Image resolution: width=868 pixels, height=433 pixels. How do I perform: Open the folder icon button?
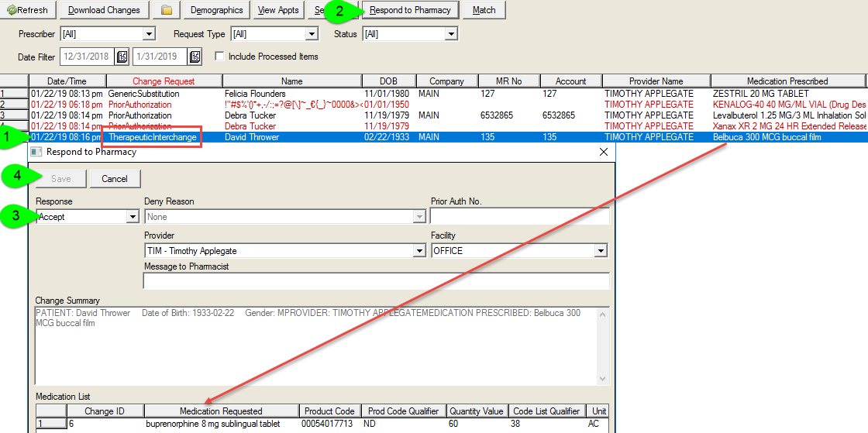[x=166, y=10]
